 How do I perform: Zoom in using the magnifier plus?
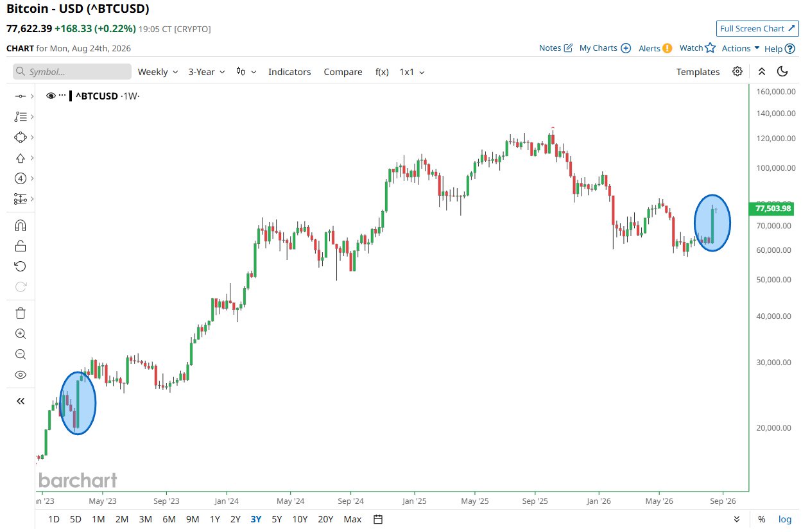[x=20, y=334]
